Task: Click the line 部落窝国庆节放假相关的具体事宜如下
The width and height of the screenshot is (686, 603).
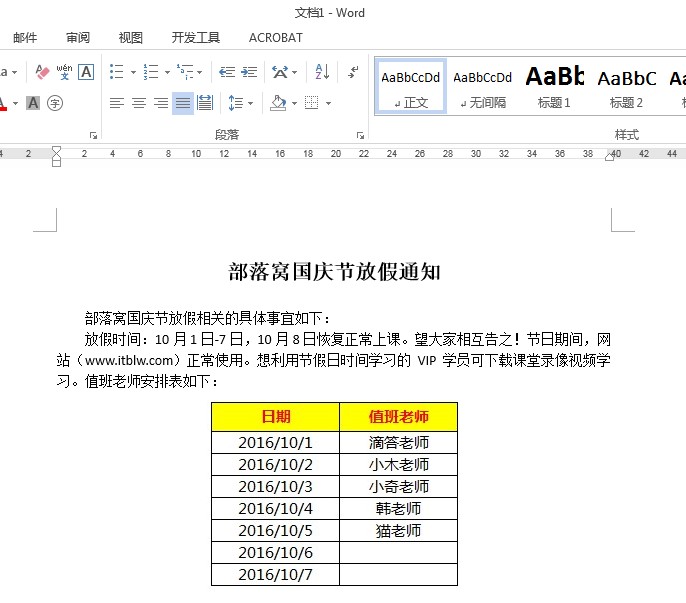Action: coord(207,318)
